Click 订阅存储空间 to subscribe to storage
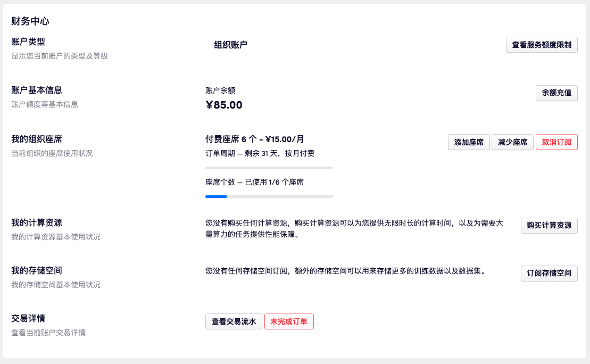Image resolution: width=590 pixels, height=364 pixels. point(549,274)
